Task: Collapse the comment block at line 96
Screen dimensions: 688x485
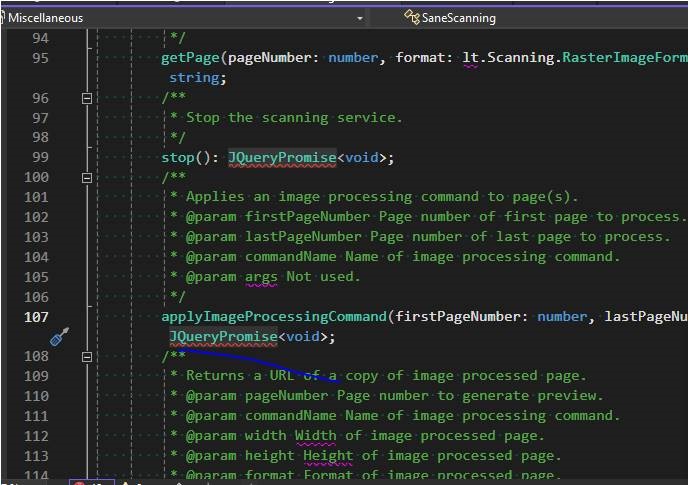Action: click(x=87, y=98)
